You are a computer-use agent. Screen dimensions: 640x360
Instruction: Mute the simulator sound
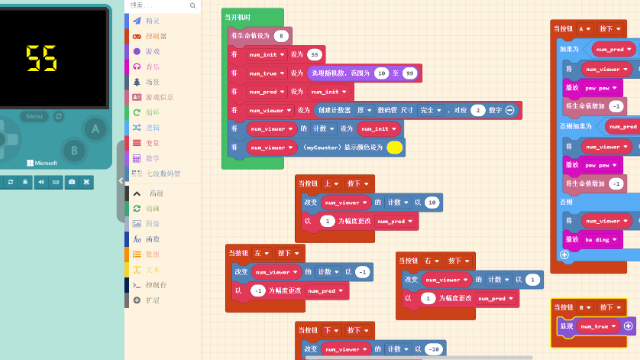(x=41, y=182)
